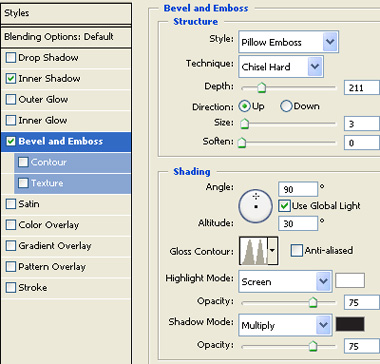Image resolution: width=380 pixels, height=364 pixels.
Task: Uncheck the Inner Shadow checkbox
Action: point(11,79)
